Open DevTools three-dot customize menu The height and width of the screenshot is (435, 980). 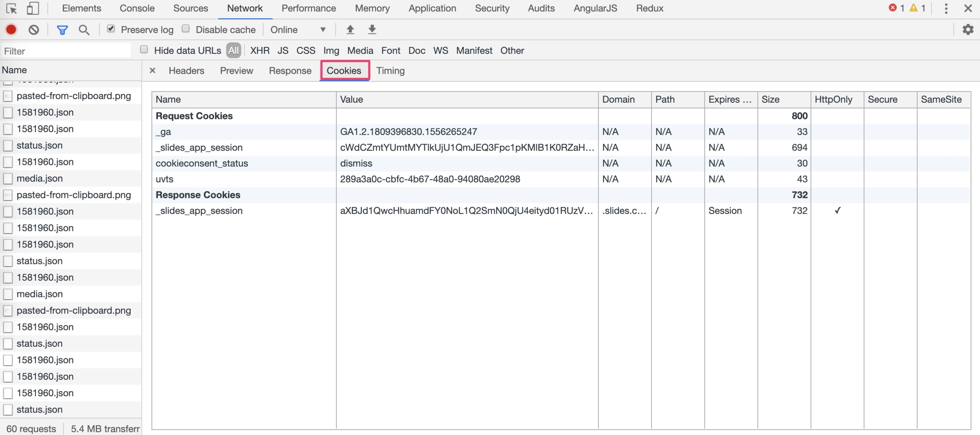click(946, 8)
